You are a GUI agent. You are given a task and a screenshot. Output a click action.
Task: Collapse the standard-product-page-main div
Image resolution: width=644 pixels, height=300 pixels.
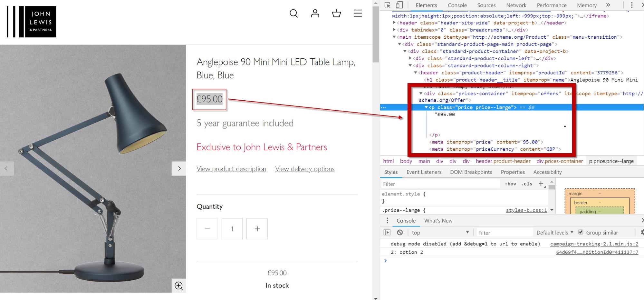(399, 44)
